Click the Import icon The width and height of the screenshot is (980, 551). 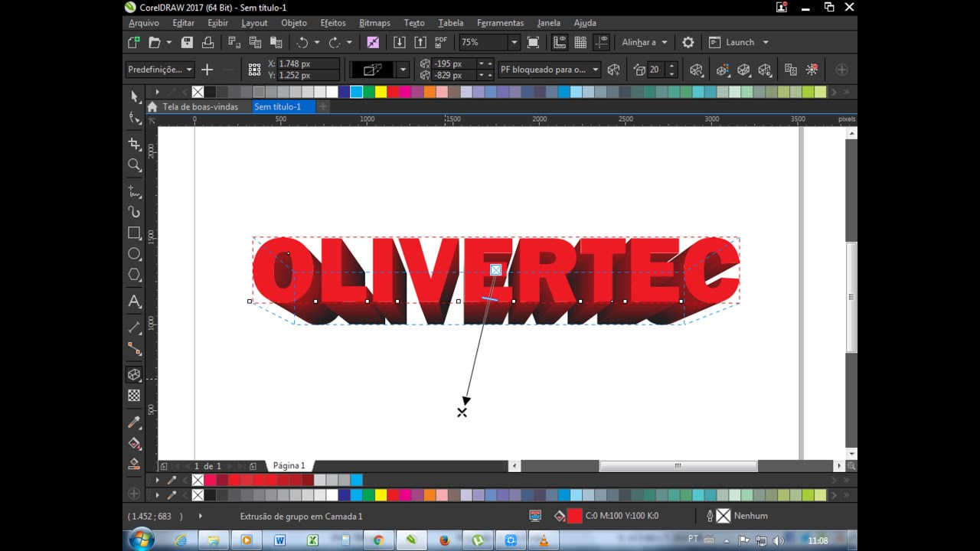tap(399, 43)
